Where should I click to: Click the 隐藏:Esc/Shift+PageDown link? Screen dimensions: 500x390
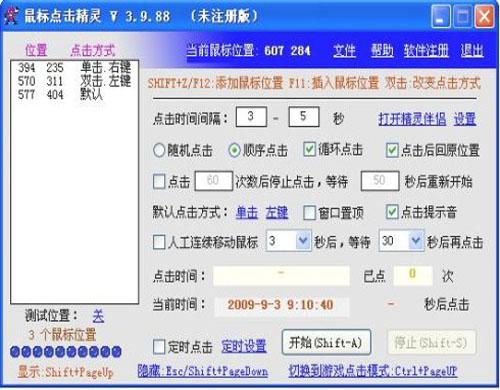pyautogui.click(x=203, y=371)
